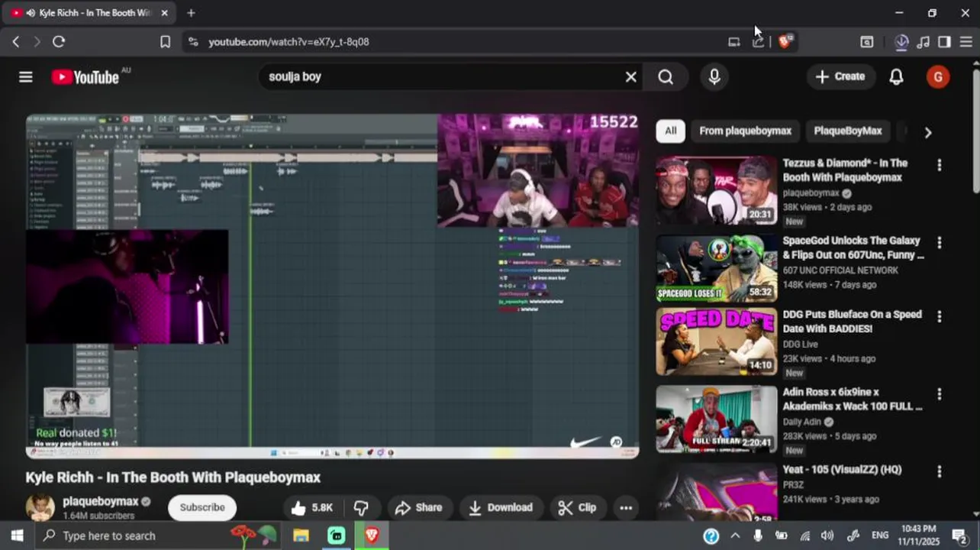Screen dimensions: 980x550
Task: Open options for Adin Ross x 6ix9ine video
Action: coord(939,394)
